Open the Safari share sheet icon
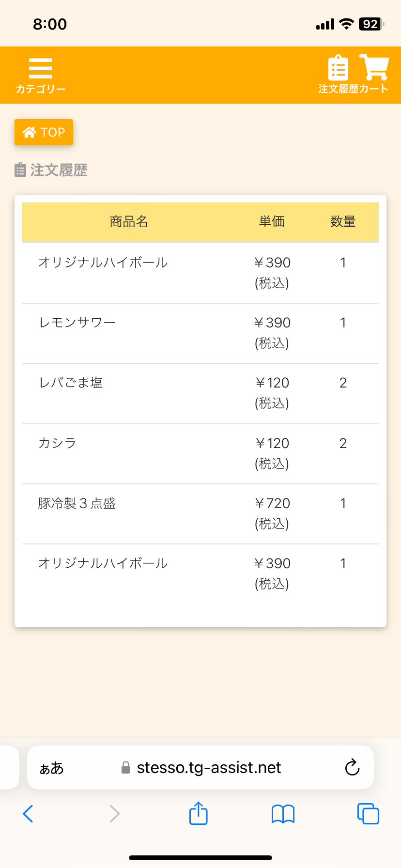401x868 pixels. pos(199,813)
